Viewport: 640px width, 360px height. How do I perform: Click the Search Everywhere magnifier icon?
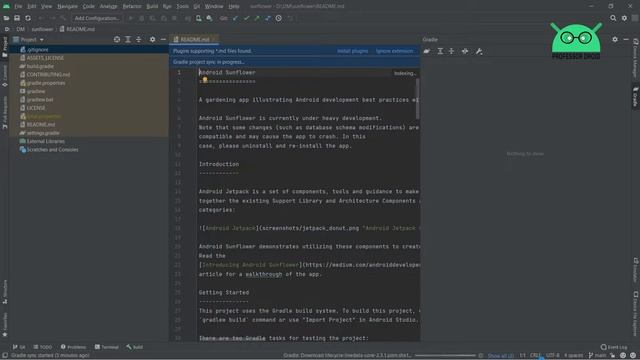pos(613,18)
